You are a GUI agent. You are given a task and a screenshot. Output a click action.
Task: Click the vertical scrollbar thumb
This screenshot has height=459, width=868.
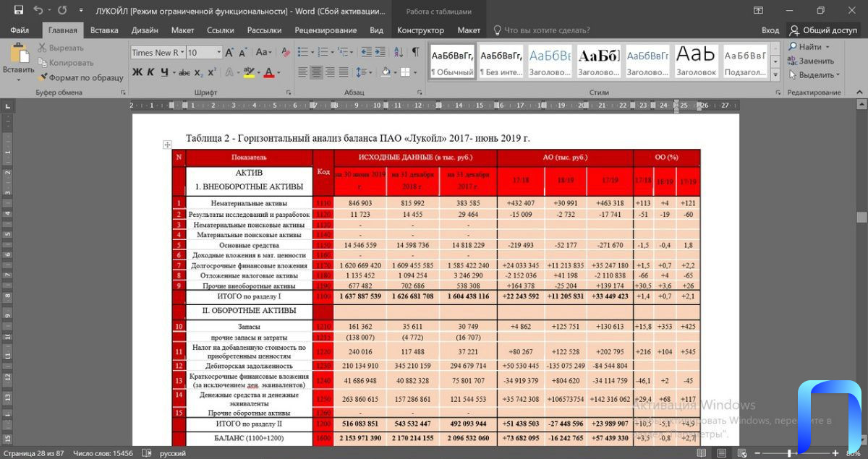pyautogui.click(x=861, y=217)
